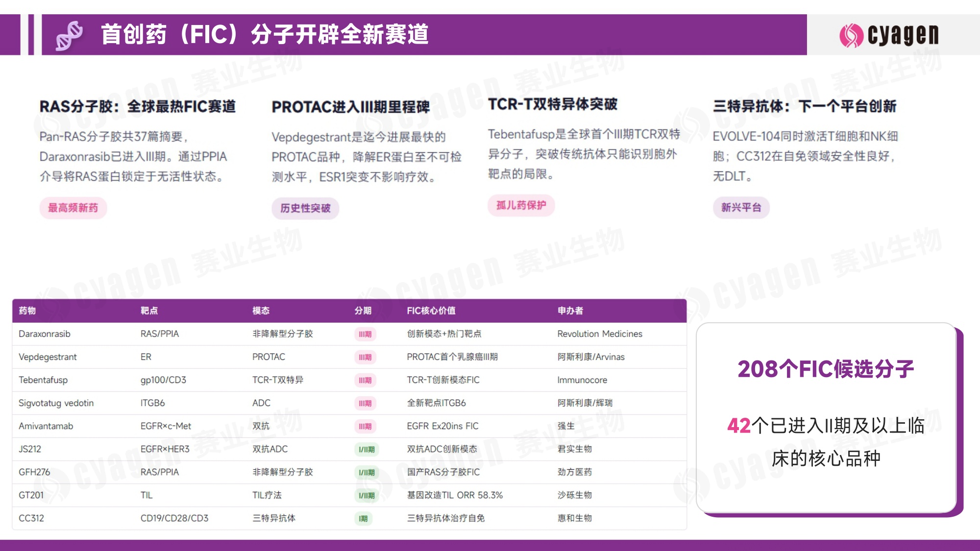Select the RAS分子胶 section heading

point(138,106)
